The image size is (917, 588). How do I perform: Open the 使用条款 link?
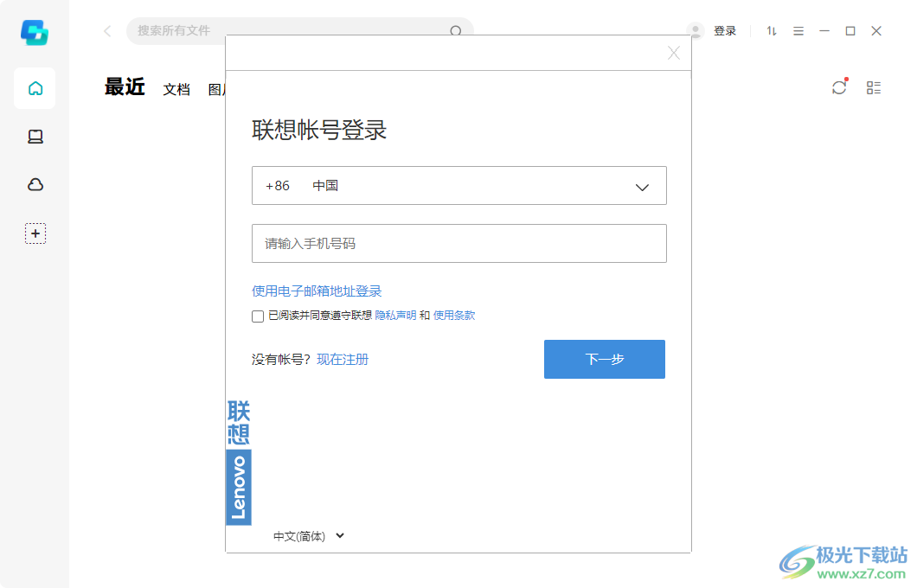point(454,316)
